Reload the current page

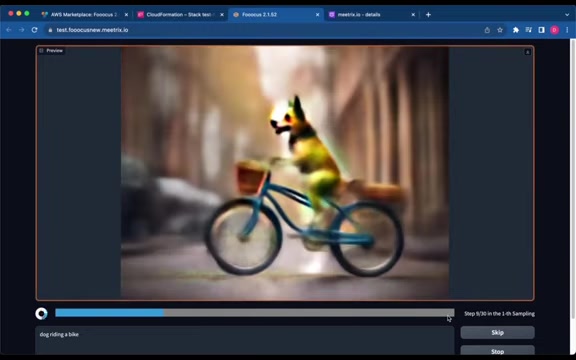[35, 30]
